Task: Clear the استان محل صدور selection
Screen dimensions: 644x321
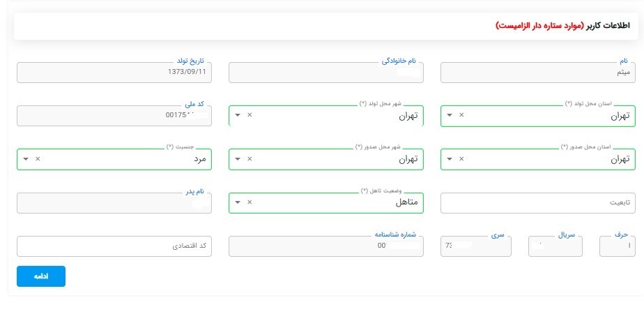Action: click(461, 159)
